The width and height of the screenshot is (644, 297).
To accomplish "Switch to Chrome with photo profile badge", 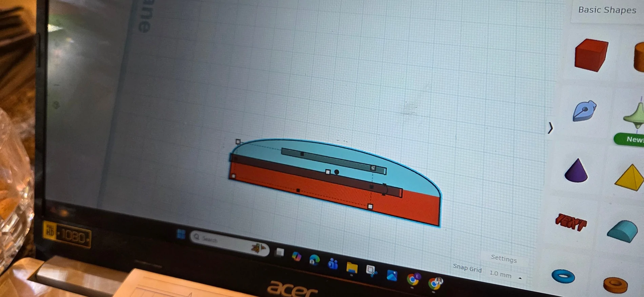I will [x=435, y=283].
